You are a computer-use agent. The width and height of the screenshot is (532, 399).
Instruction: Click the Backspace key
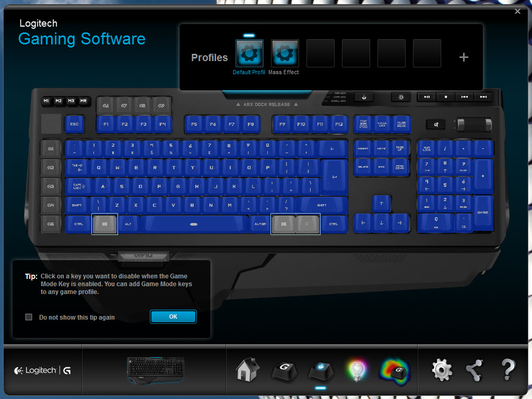click(332, 149)
